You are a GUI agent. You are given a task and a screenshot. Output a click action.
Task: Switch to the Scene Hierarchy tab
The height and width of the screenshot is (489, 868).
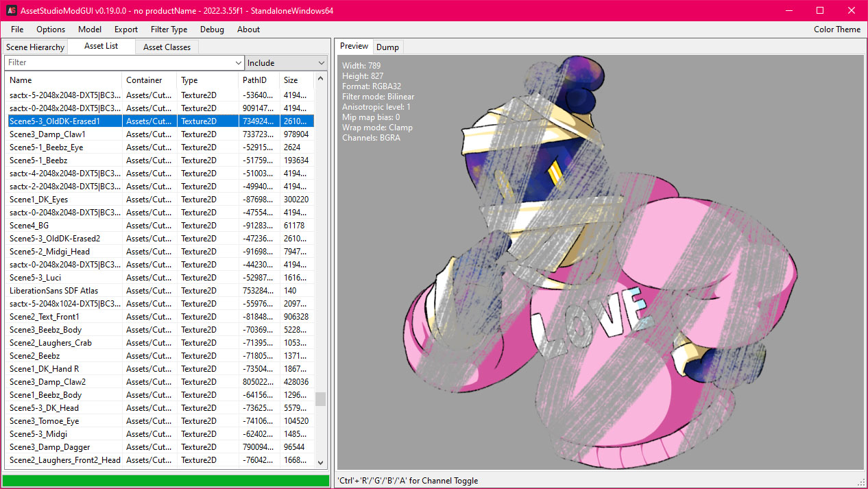click(x=35, y=47)
